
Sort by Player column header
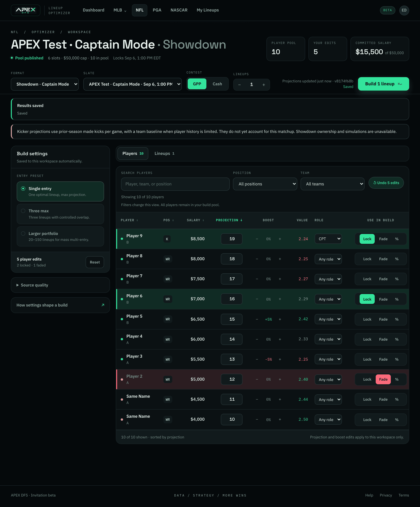129,220
